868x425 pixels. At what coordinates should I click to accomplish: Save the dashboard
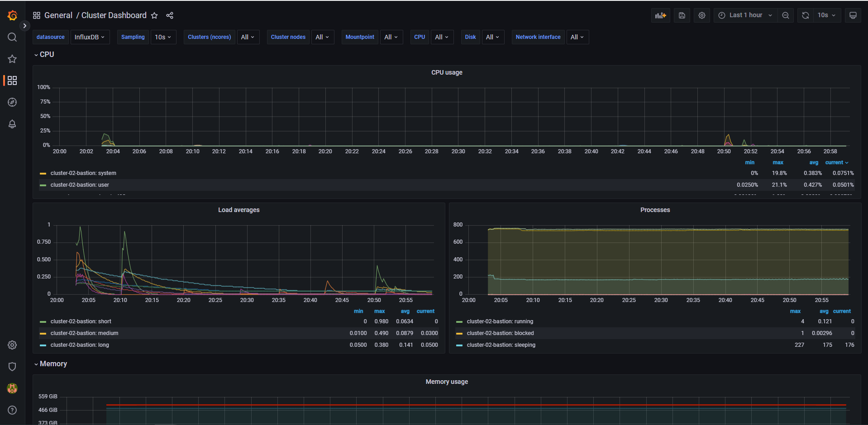pos(682,15)
